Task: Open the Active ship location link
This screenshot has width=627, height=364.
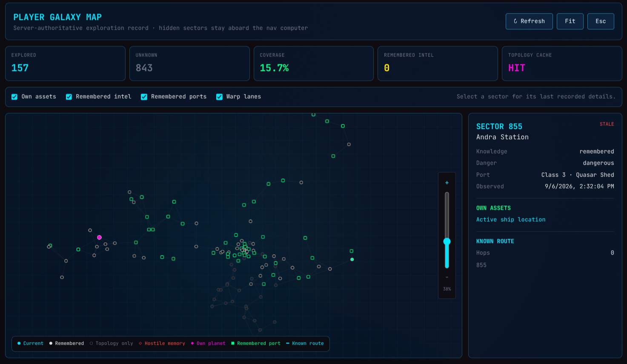Action: point(511,220)
